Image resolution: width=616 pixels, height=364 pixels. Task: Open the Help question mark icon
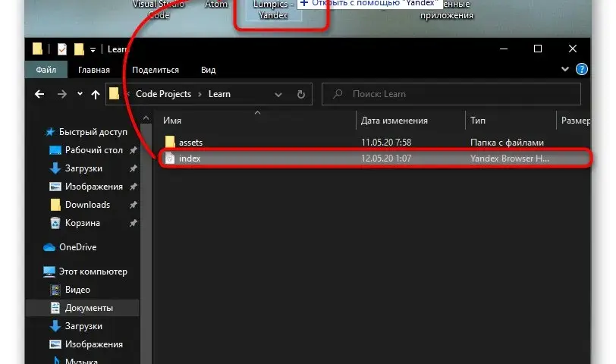[x=581, y=70]
